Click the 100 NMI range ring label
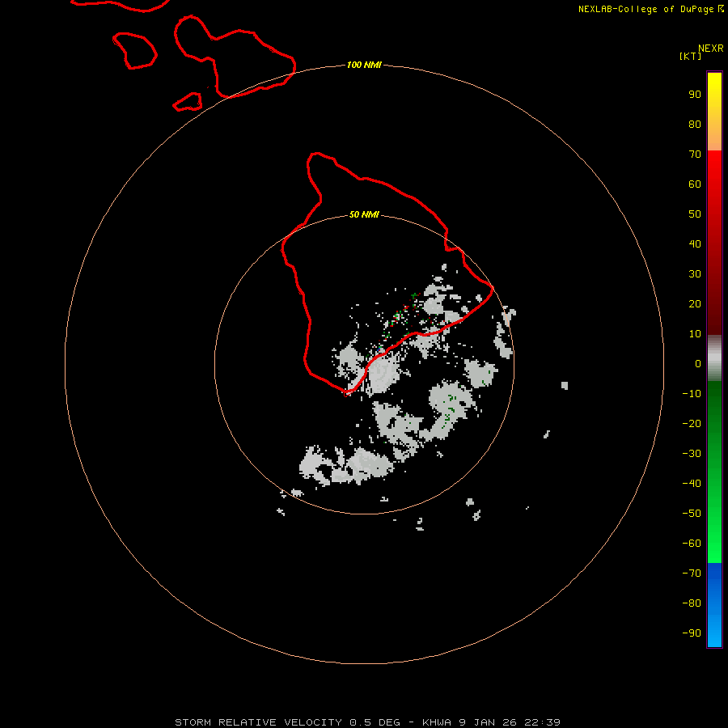 [x=364, y=65]
